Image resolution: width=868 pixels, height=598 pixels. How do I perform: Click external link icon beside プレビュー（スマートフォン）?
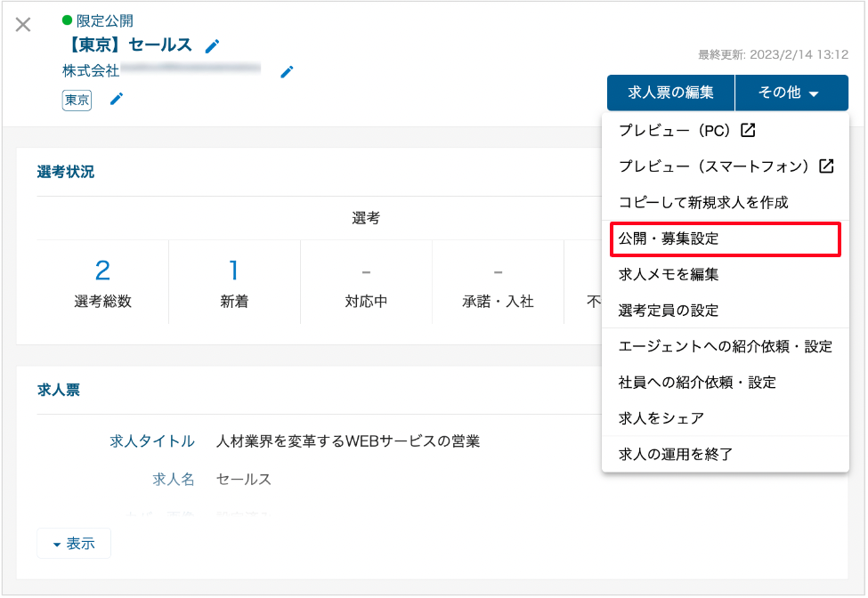coord(826,166)
